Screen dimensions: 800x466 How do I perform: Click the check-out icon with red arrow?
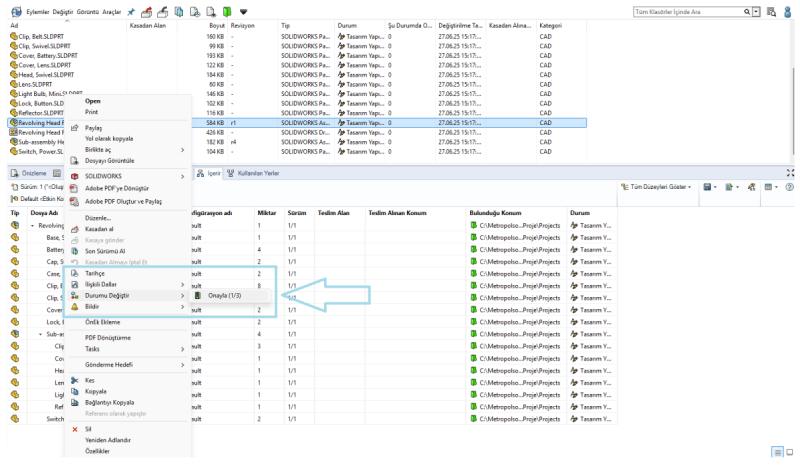146,11
